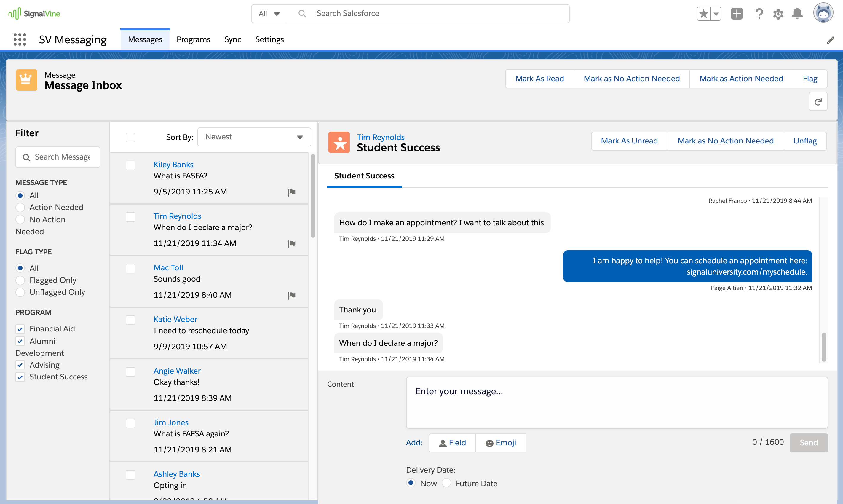Screen dimensions: 843x504
Task: Check the Angie Walker message checkbox
Action: [x=130, y=372]
